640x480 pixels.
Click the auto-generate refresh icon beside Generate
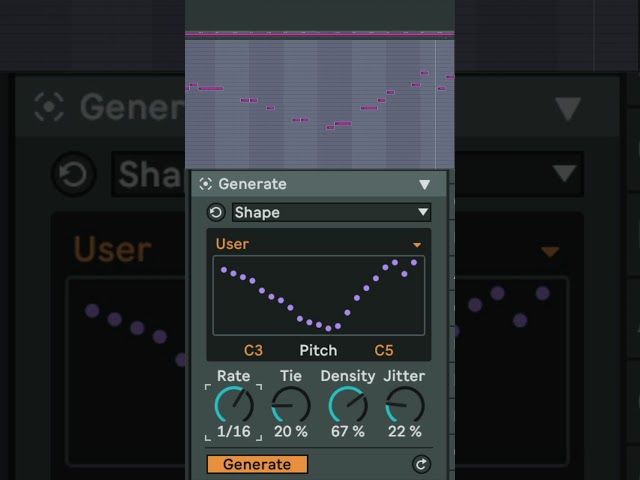pos(421,464)
